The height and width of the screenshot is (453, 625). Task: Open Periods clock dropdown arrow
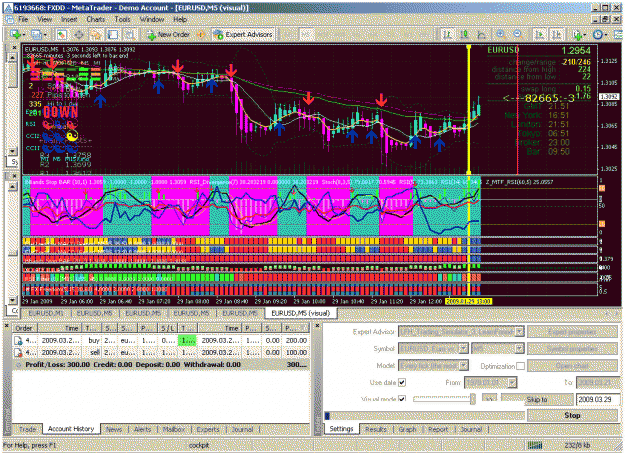(605, 35)
